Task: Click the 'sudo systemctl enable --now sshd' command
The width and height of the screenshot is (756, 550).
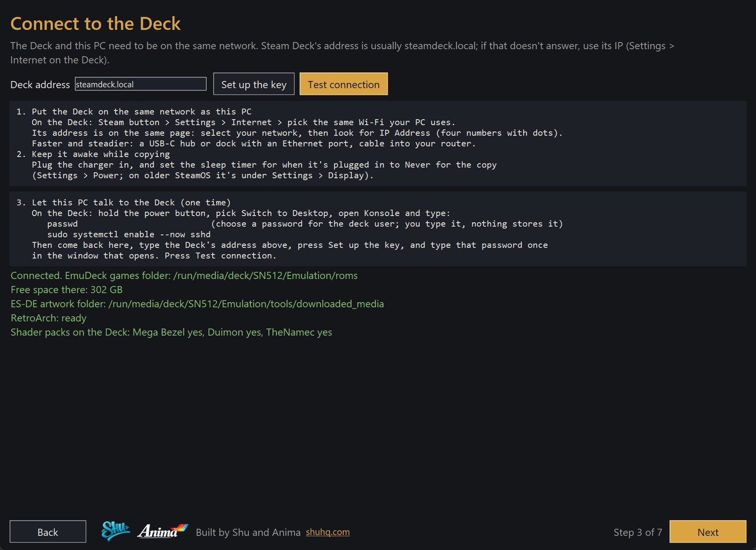Action: [129, 235]
